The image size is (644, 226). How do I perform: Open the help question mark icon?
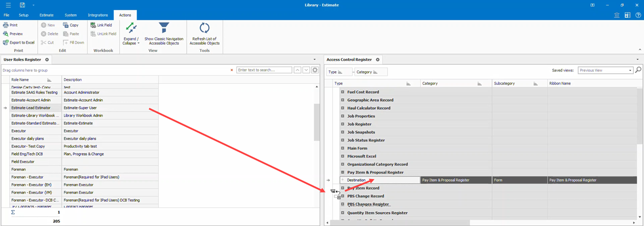click(638, 15)
